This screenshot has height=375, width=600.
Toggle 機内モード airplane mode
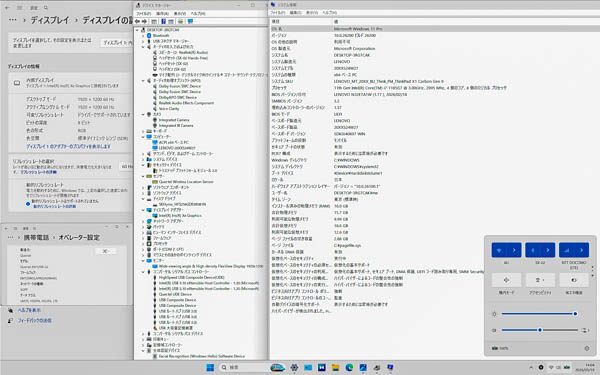pyautogui.click(x=506, y=280)
